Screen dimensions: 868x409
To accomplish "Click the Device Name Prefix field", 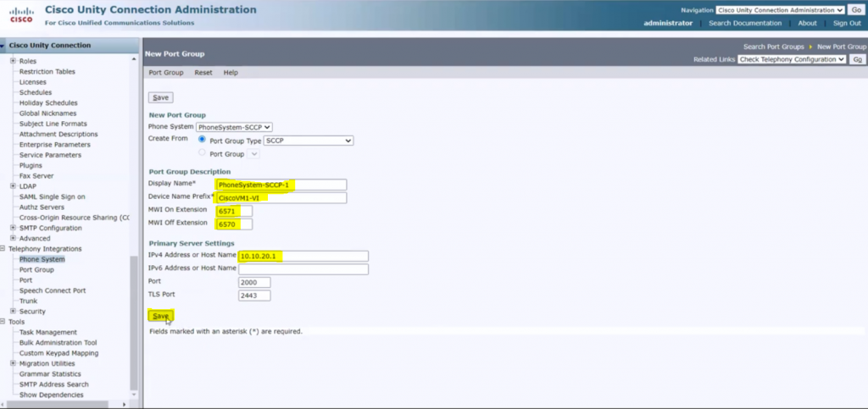I will [x=281, y=198].
